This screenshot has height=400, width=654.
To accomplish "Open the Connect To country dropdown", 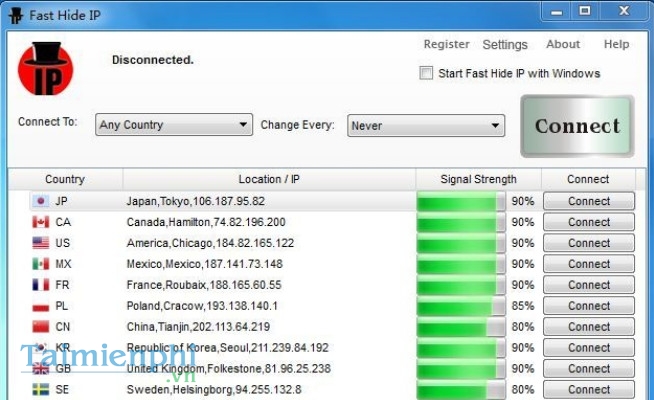I will coord(174,125).
